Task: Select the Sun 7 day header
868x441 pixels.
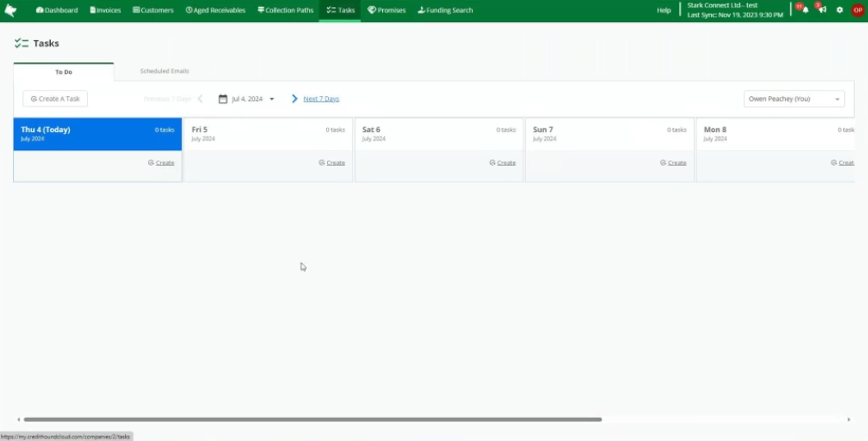Action: pos(609,134)
